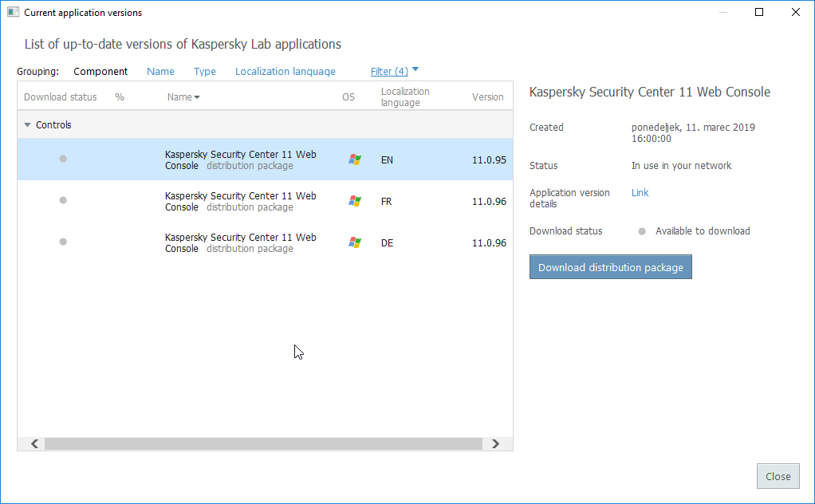Click the gray download status dot for EN package
Screen dimensions: 815x504
[x=63, y=159]
